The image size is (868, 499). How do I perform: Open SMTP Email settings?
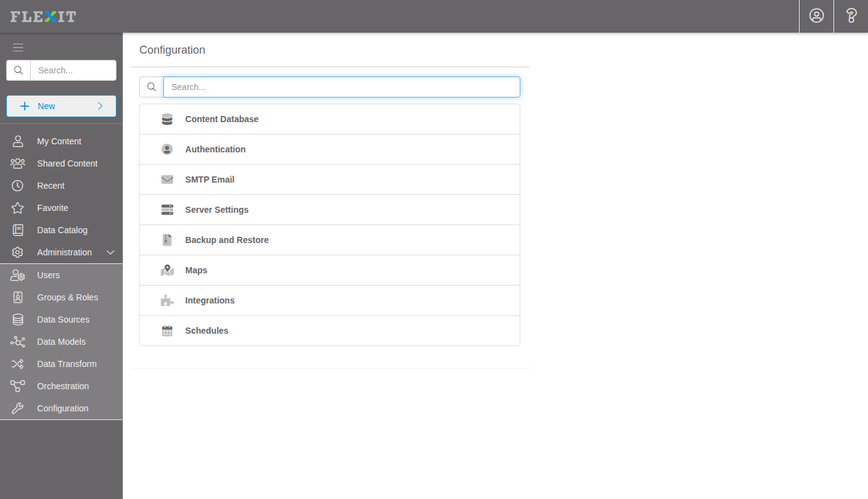coord(330,179)
